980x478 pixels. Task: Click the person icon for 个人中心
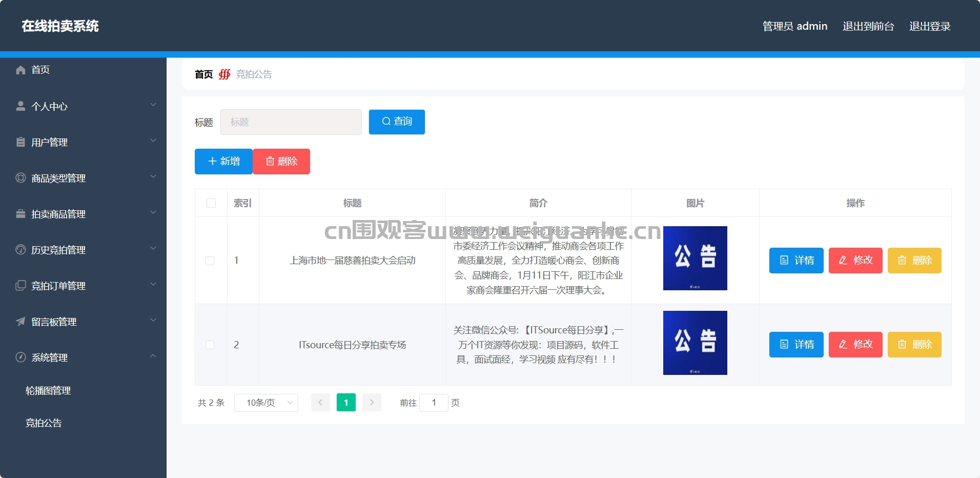[x=21, y=106]
